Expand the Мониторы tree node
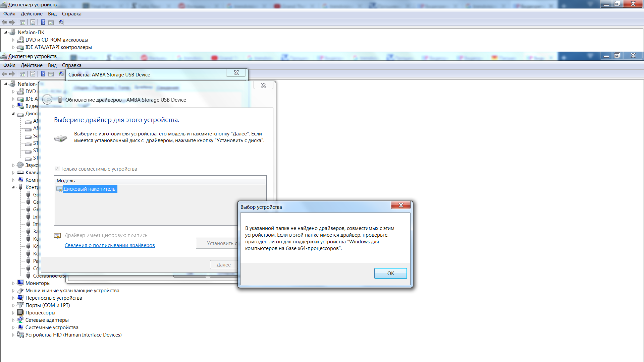Screen dimensions: 644x362 click(13, 283)
